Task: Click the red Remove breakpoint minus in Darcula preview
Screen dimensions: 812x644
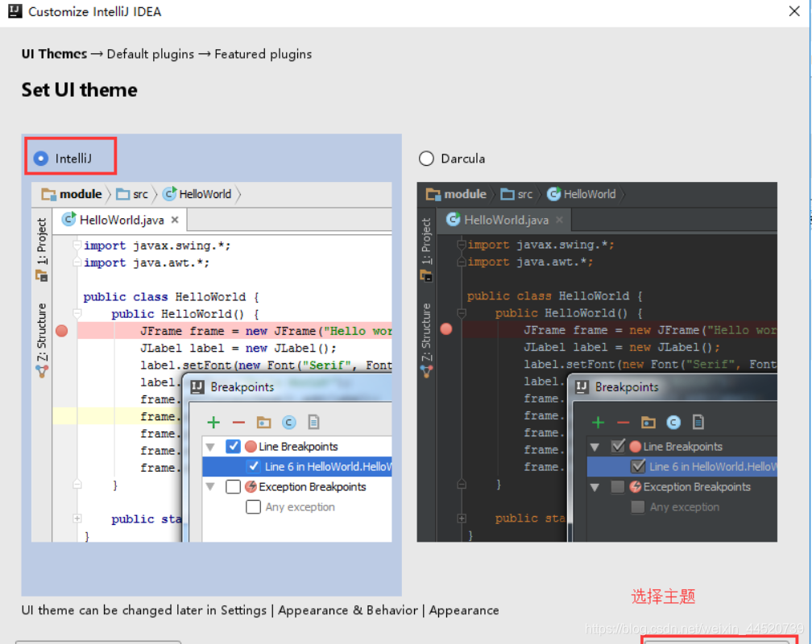Action: pyautogui.click(x=623, y=423)
